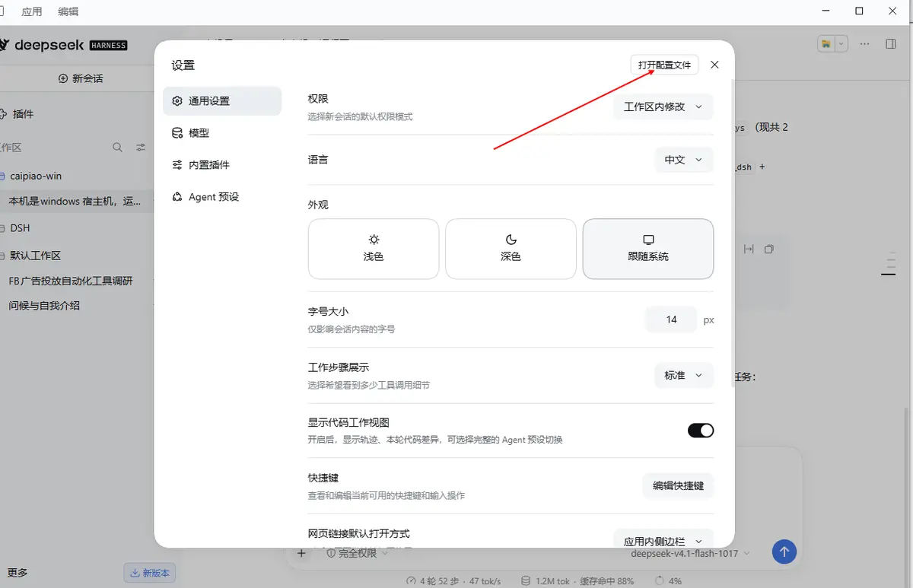
Task: Click the gear icon beside 通用设置
Action: pyautogui.click(x=177, y=100)
